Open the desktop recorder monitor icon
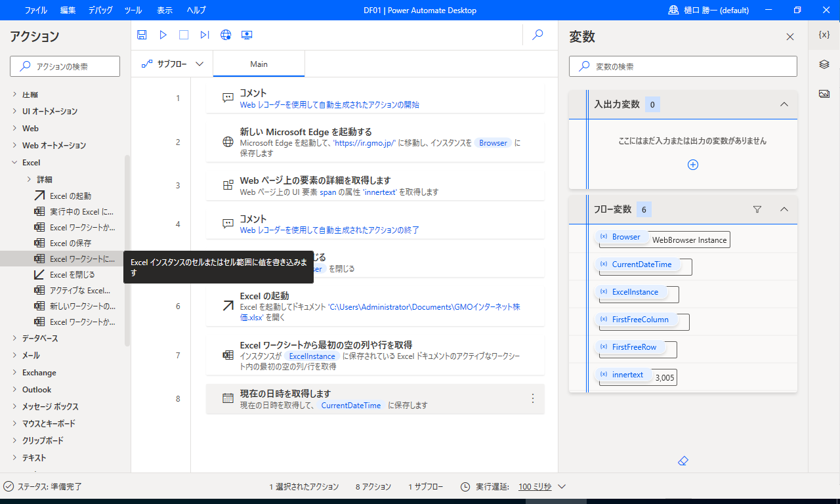This screenshot has width=840, height=504. pyautogui.click(x=247, y=35)
